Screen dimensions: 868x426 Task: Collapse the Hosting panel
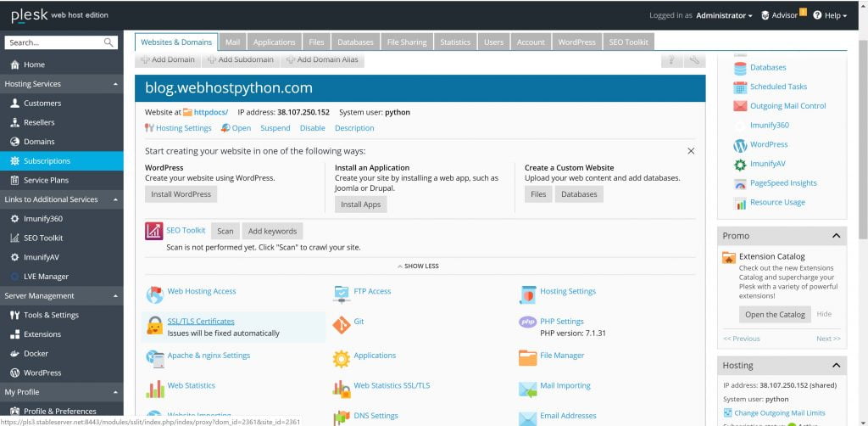pos(836,366)
